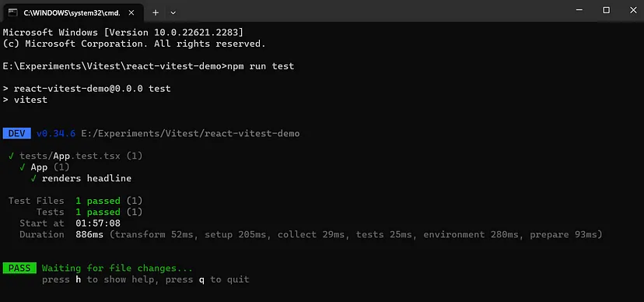
Task: Click the 'Waiting for file changes...' message
Action: tap(117, 269)
